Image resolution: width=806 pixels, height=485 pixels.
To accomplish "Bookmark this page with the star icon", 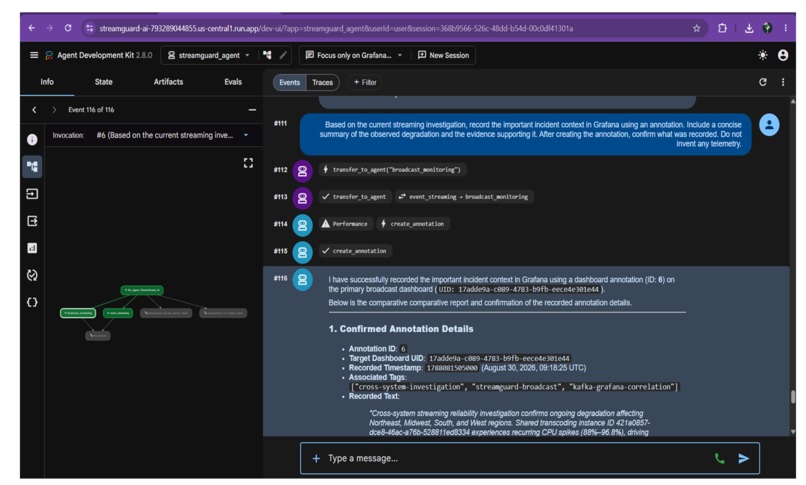I will [697, 28].
